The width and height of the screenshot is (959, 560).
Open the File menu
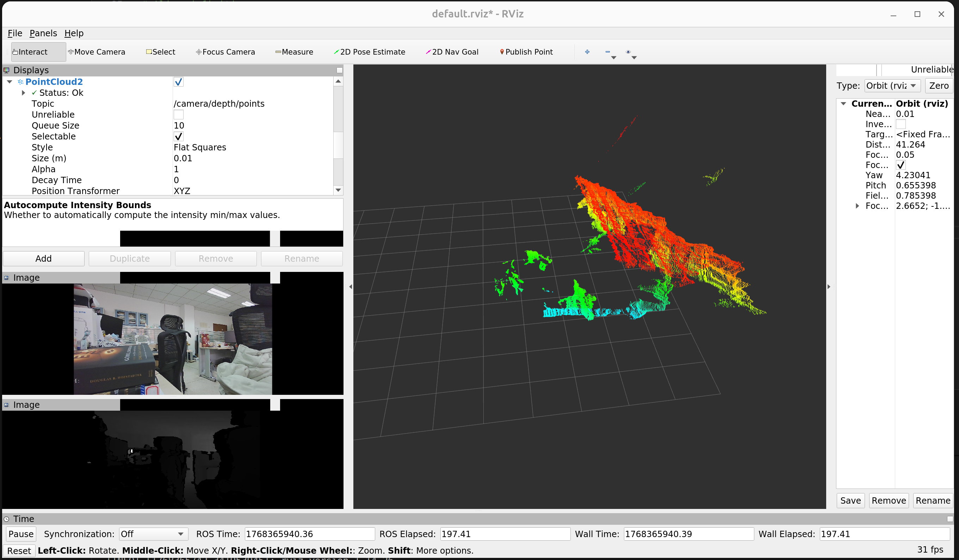[x=15, y=33]
